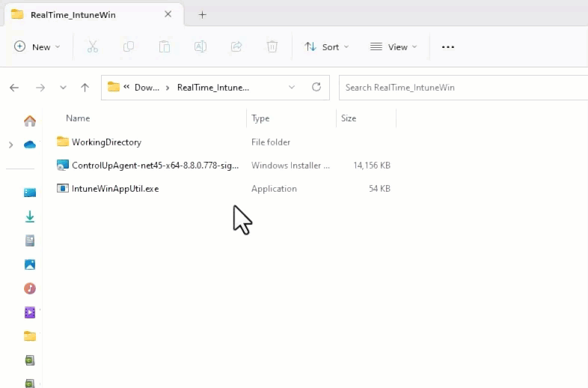Open OneDrive cloud icon in sidebar

pos(30,145)
